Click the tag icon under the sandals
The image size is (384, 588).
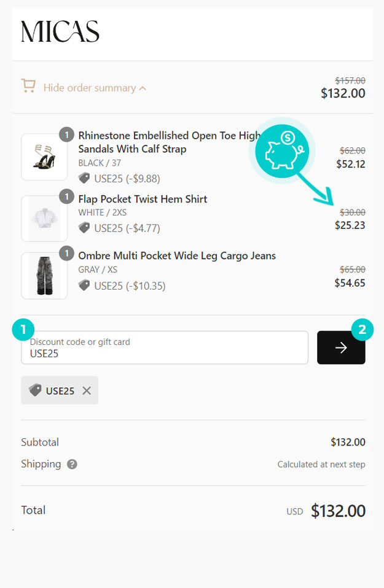[84, 178]
